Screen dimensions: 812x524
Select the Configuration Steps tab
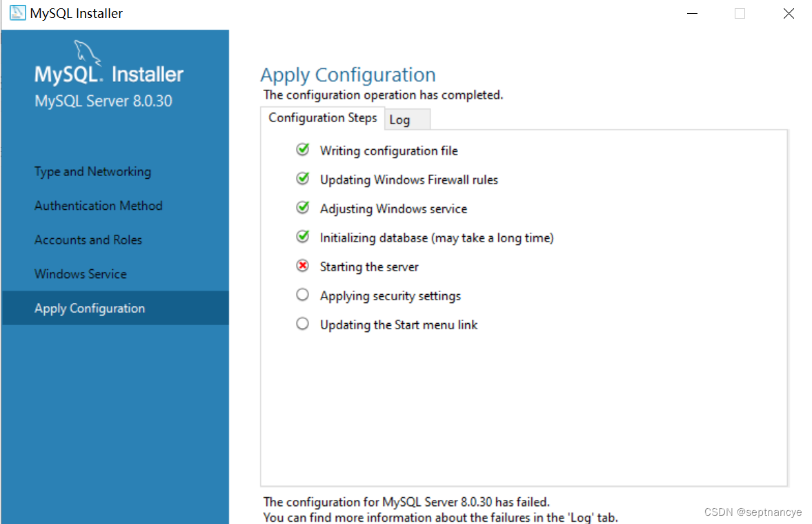(x=322, y=117)
